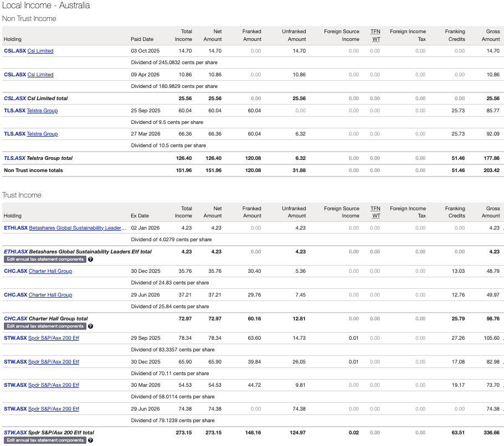
Task: Click Ex Date column header
Action: (x=140, y=216)
